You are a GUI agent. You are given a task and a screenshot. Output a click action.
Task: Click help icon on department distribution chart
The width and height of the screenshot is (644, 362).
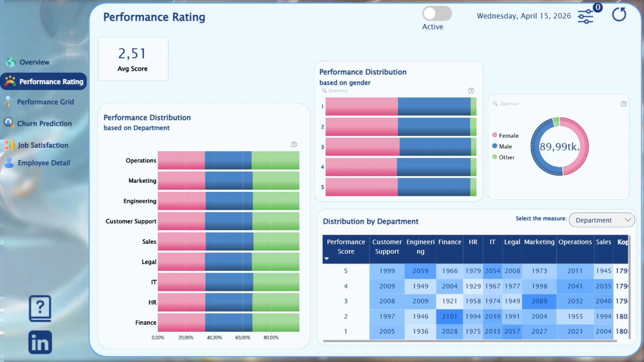pyautogui.click(x=294, y=144)
